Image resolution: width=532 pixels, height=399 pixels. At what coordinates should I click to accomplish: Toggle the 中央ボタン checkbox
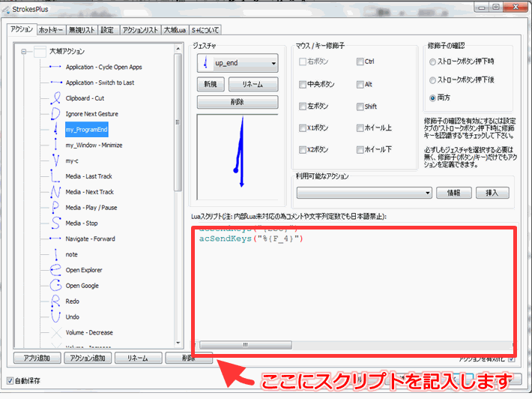click(x=303, y=84)
